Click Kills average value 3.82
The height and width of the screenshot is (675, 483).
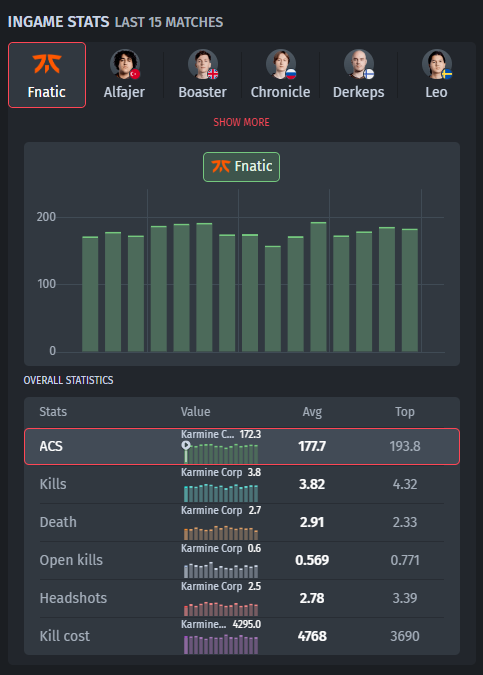pos(312,484)
